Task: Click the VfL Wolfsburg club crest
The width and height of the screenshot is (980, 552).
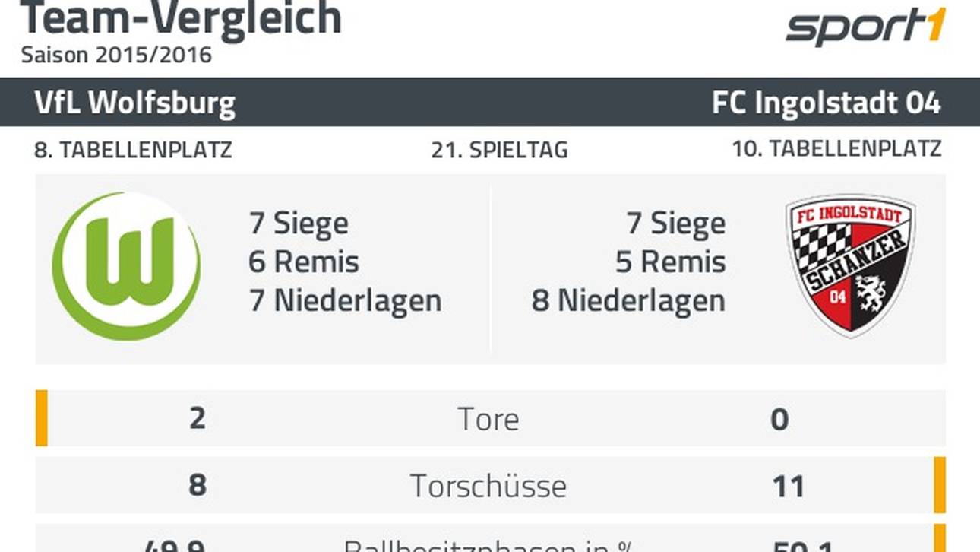Action: [x=127, y=265]
